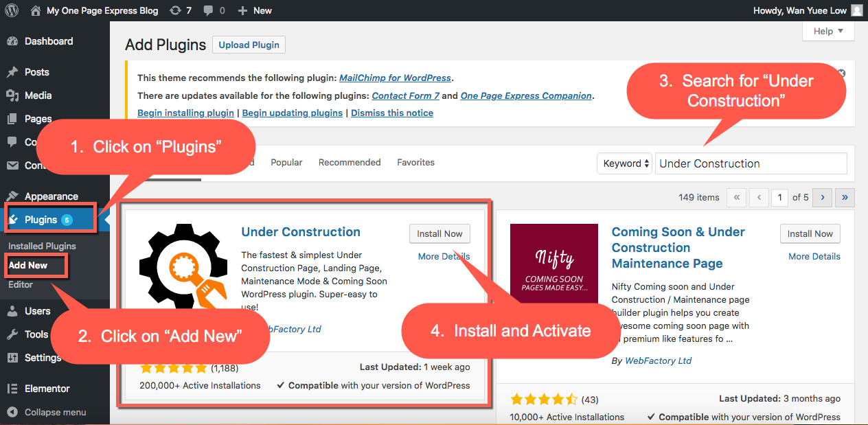Click '149 items' result count text
Viewport: 868px width, 425px height.
pyautogui.click(x=699, y=197)
